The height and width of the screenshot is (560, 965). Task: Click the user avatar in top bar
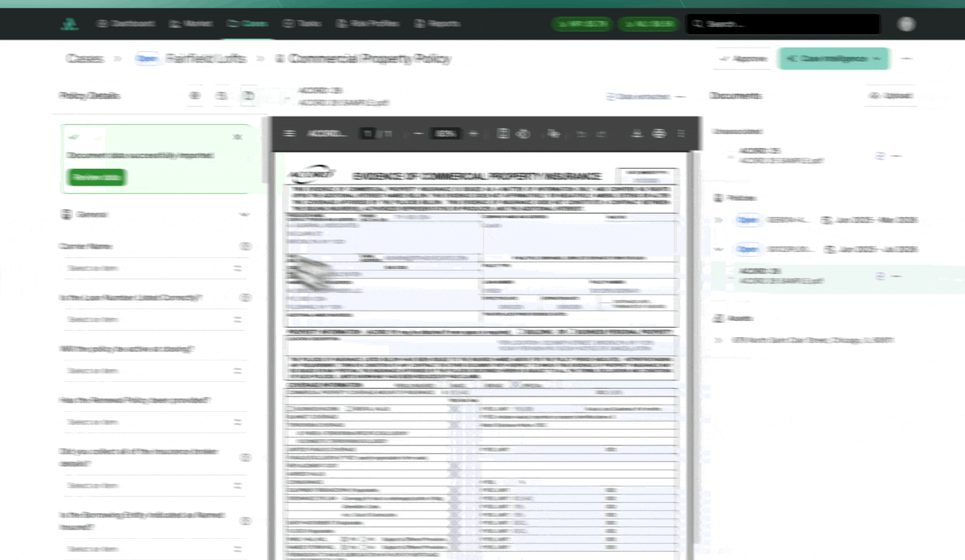[906, 24]
